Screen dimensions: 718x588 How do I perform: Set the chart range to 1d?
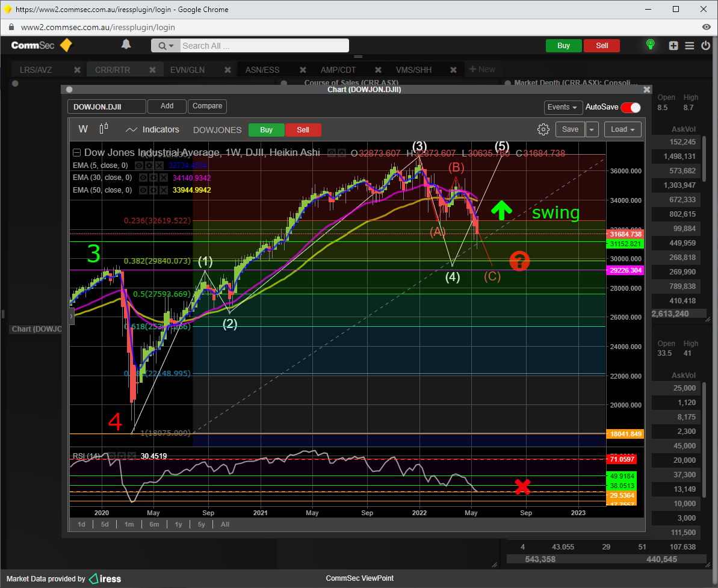(x=81, y=524)
